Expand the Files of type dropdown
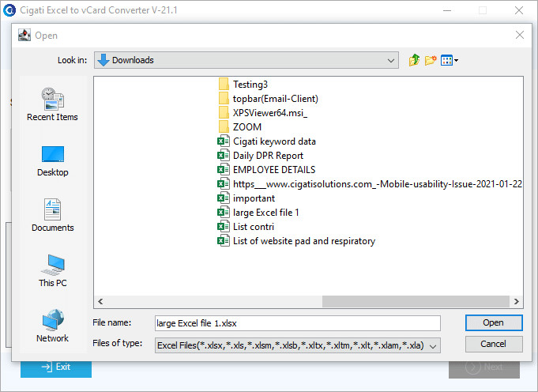 point(433,345)
